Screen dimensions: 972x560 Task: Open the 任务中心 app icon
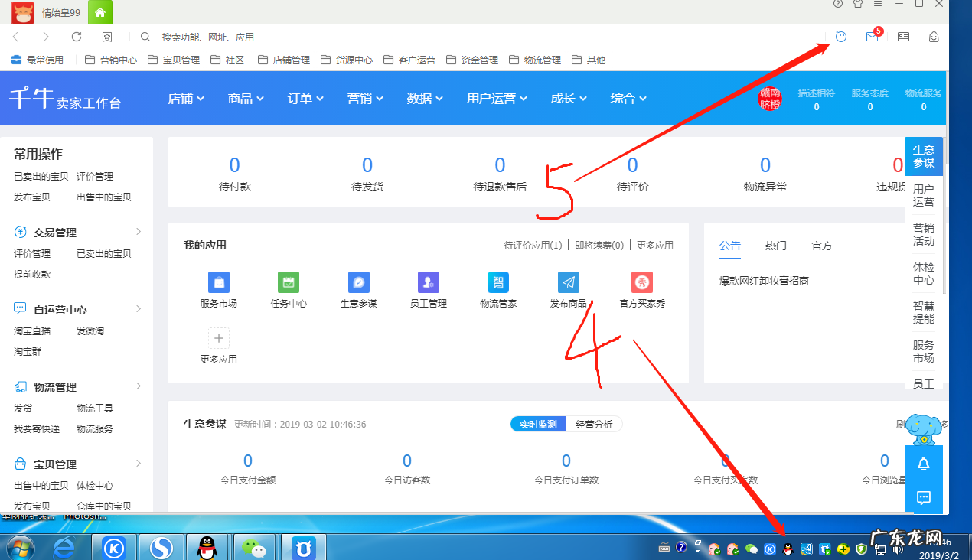point(288,282)
